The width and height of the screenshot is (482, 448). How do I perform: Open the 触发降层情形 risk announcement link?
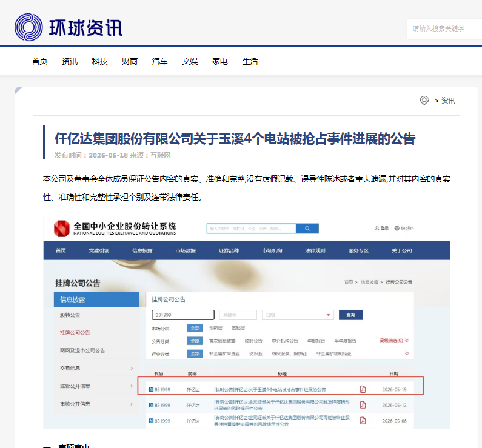click(282, 405)
